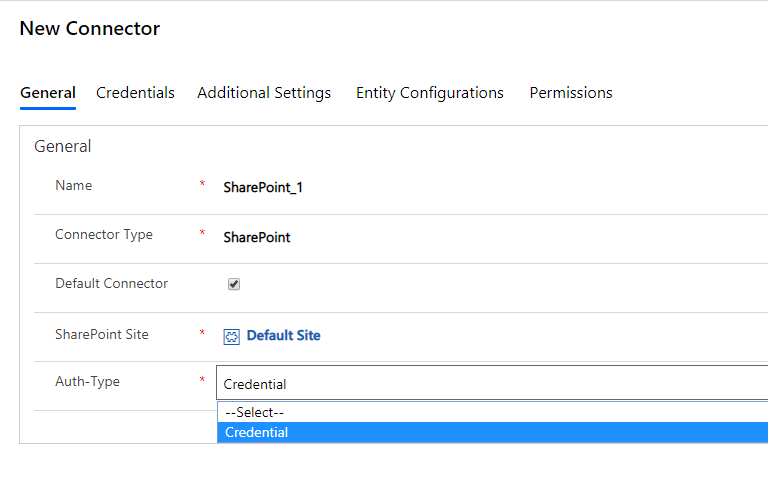Click the Default Connector label
768x480 pixels.
click(112, 284)
